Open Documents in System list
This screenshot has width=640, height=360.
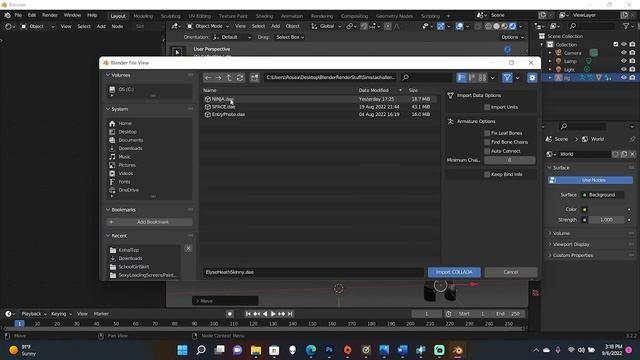[x=131, y=140]
